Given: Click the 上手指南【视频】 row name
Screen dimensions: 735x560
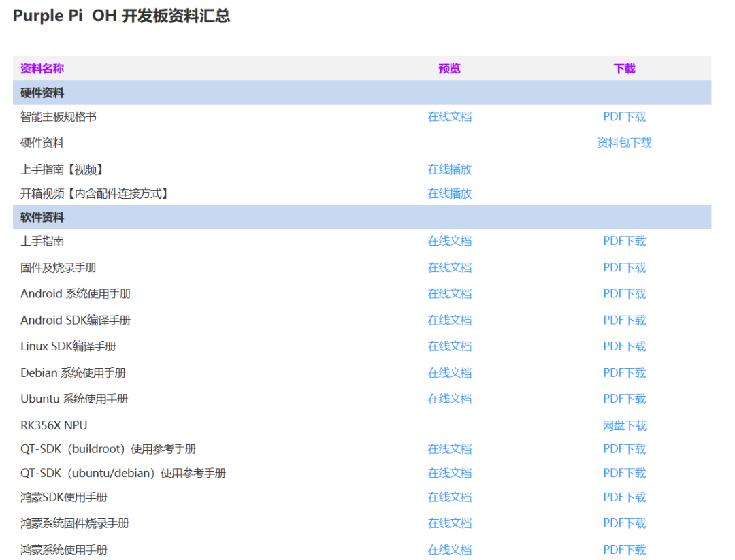Looking at the screenshot, I should (61, 169).
